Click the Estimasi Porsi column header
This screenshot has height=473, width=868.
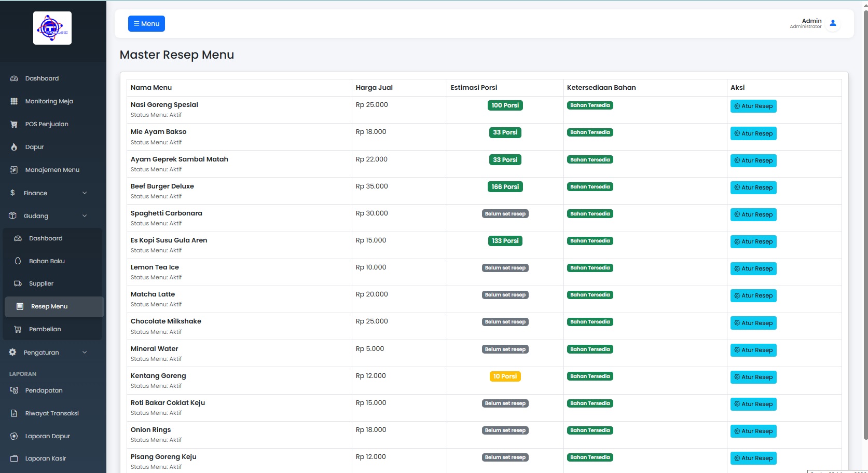click(x=474, y=88)
